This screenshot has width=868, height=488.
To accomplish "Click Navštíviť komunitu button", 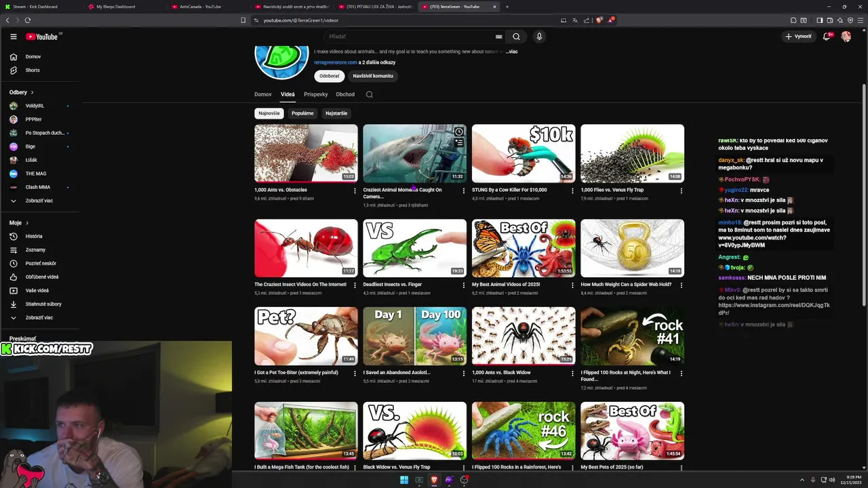I will (373, 76).
